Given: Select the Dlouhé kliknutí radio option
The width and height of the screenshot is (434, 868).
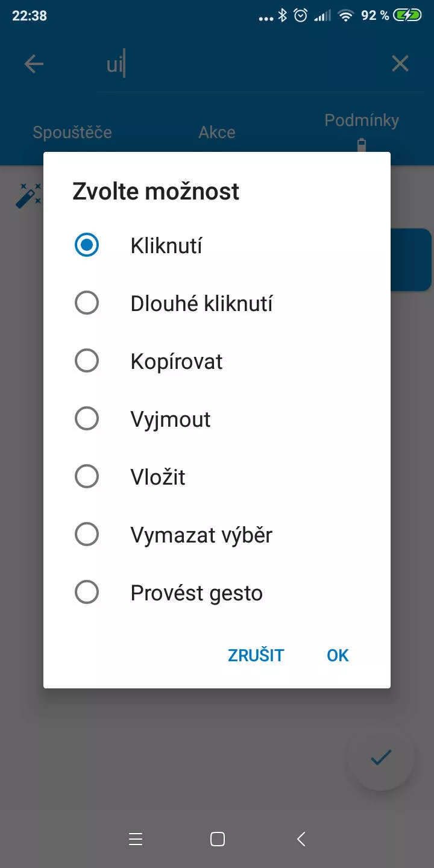Looking at the screenshot, I should pyautogui.click(x=217, y=303).
